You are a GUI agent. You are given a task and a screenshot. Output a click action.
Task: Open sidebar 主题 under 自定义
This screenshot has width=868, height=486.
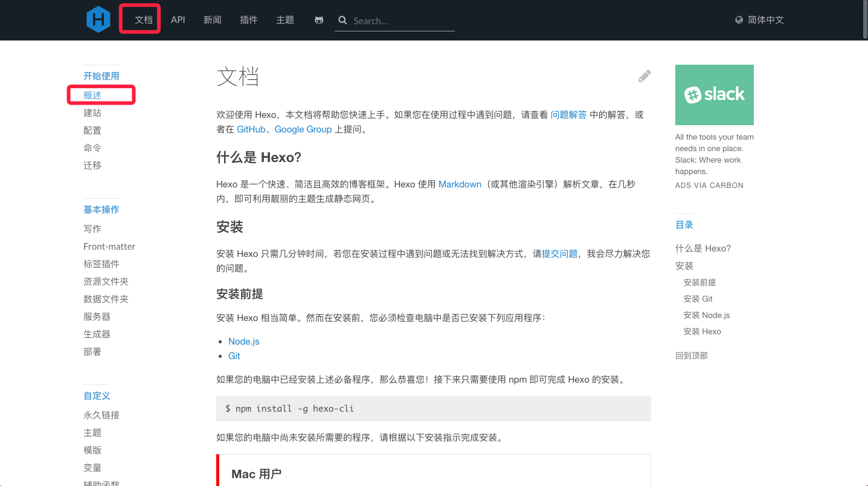click(92, 432)
